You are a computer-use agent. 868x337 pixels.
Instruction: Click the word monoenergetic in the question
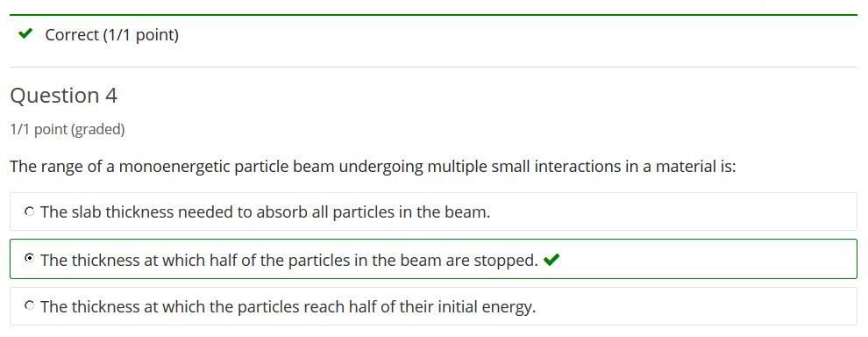(174, 166)
